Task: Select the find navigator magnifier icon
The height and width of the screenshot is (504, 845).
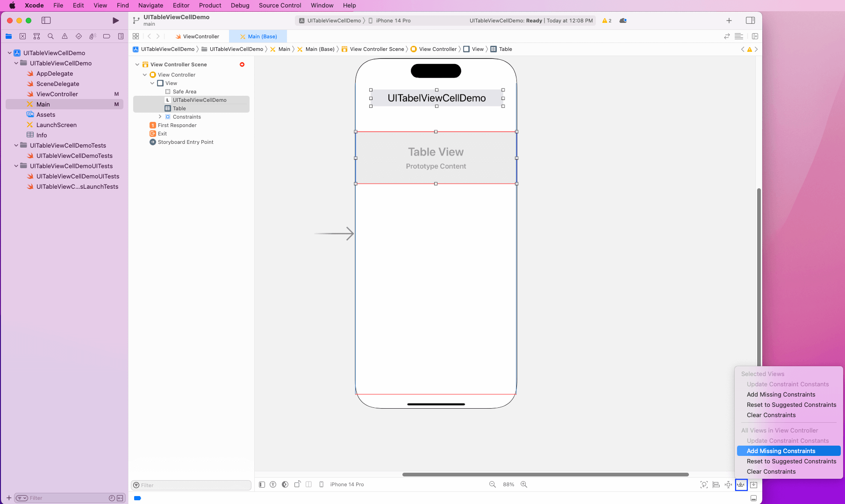Action: pos(50,36)
